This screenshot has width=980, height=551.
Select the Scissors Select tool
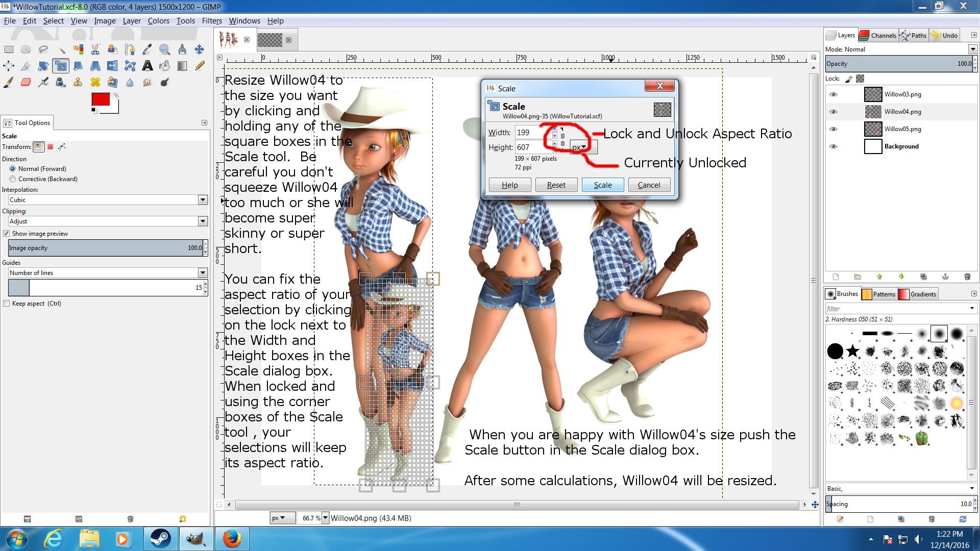point(95,49)
